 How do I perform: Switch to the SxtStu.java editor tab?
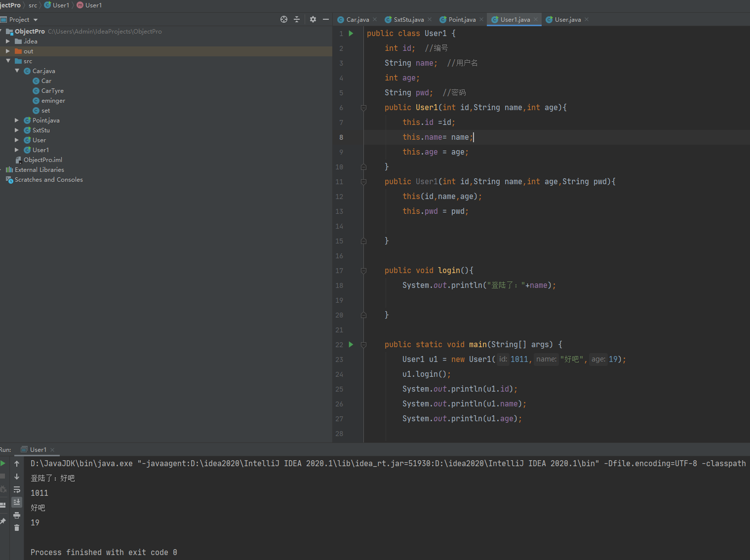(408, 20)
